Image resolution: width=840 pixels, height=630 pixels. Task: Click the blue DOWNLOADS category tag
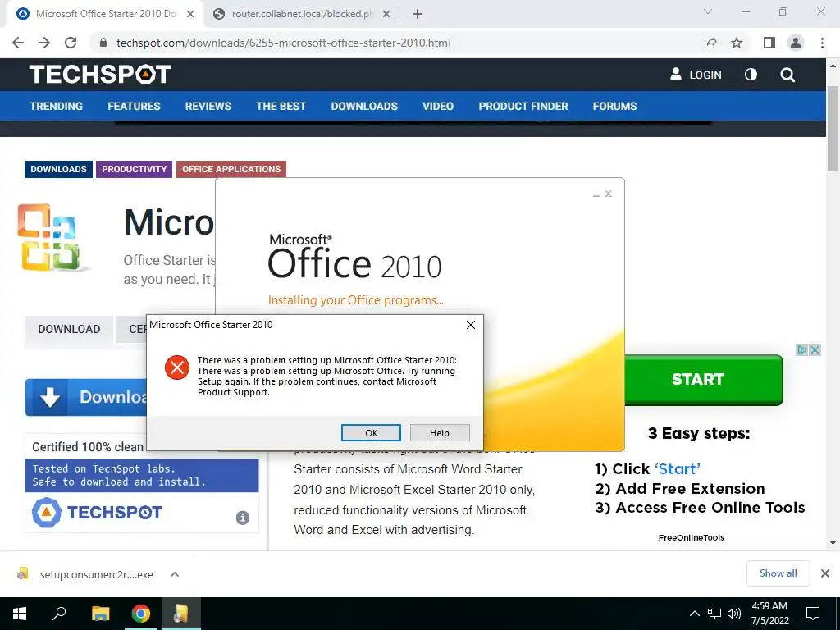click(x=58, y=169)
